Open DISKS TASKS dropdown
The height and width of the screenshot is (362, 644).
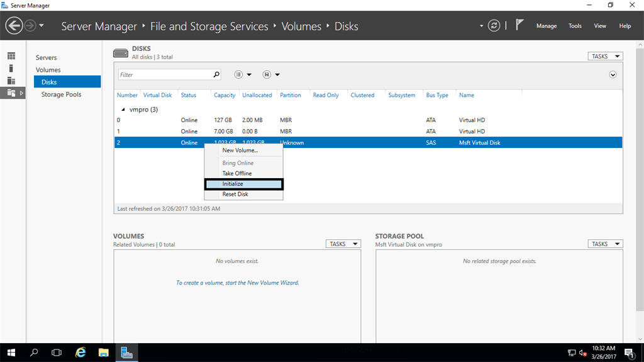tap(606, 57)
